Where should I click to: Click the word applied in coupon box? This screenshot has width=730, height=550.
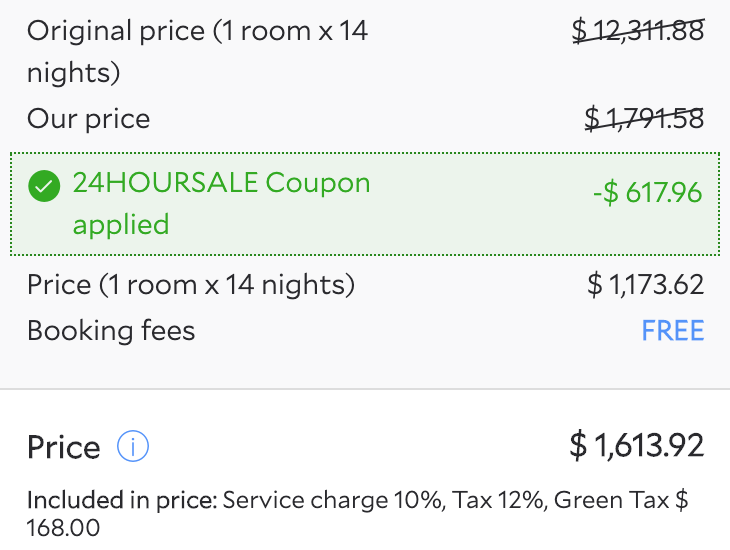coord(121,224)
